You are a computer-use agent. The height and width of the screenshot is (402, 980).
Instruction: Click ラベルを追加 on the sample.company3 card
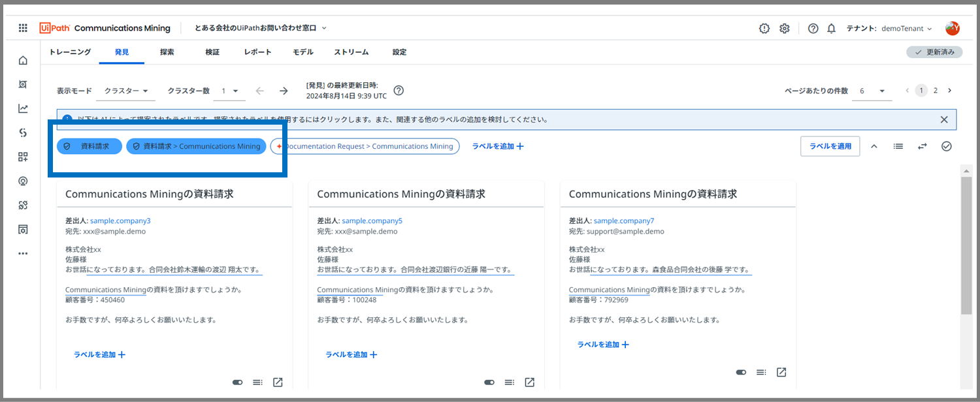coord(99,354)
